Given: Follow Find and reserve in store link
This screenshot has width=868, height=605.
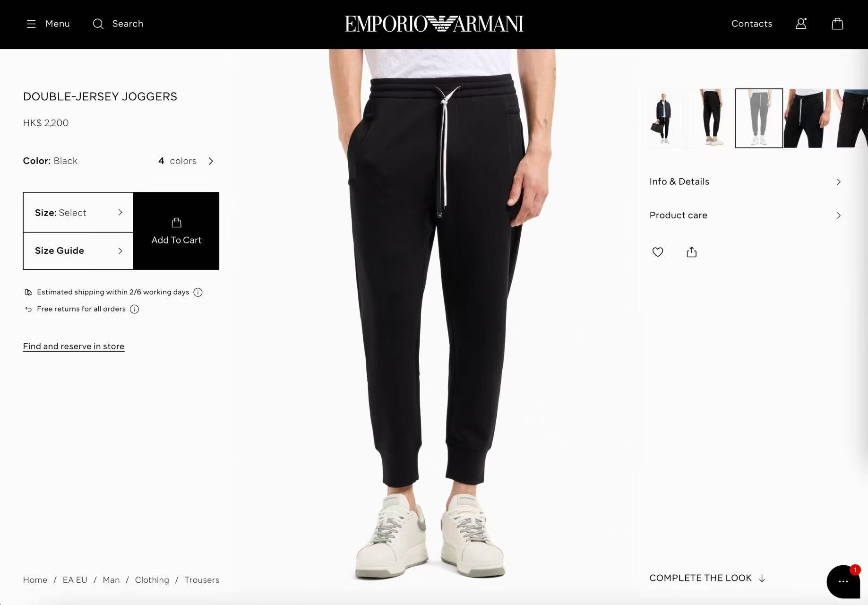Looking at the screenshot, I should pos(74,346).
